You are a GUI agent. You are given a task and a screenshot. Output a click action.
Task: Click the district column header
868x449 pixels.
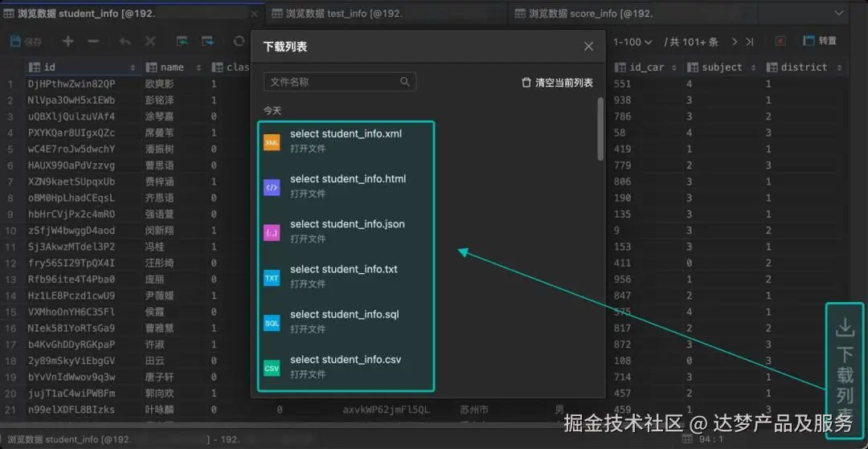[x=804, y=67]
